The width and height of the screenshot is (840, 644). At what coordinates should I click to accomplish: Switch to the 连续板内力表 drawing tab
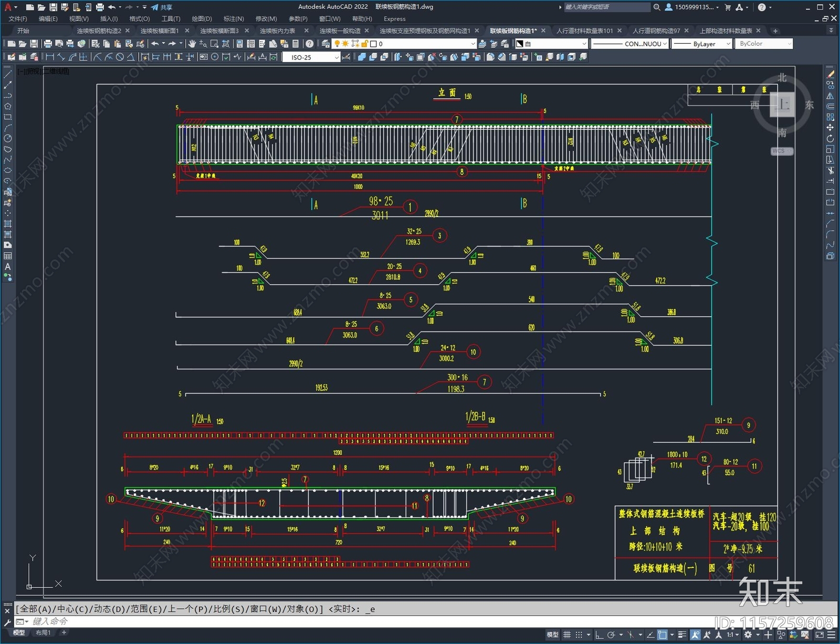pos(278,30)
